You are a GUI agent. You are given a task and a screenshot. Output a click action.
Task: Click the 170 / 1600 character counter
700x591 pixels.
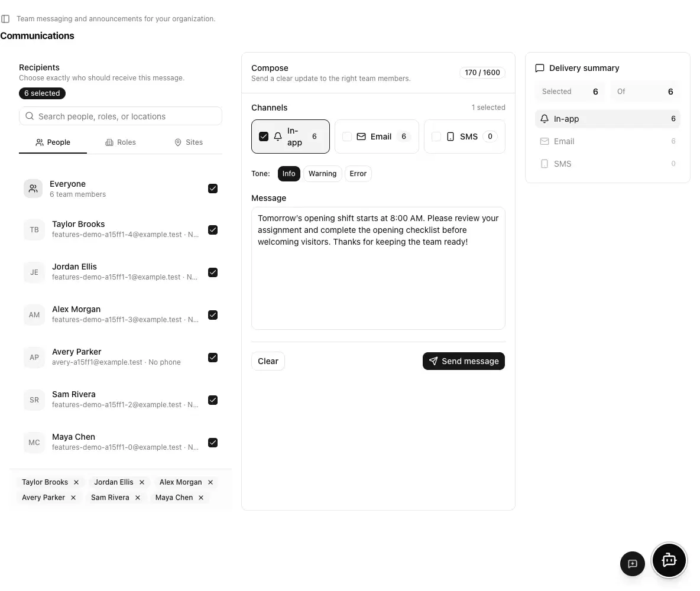click(482, 73)
